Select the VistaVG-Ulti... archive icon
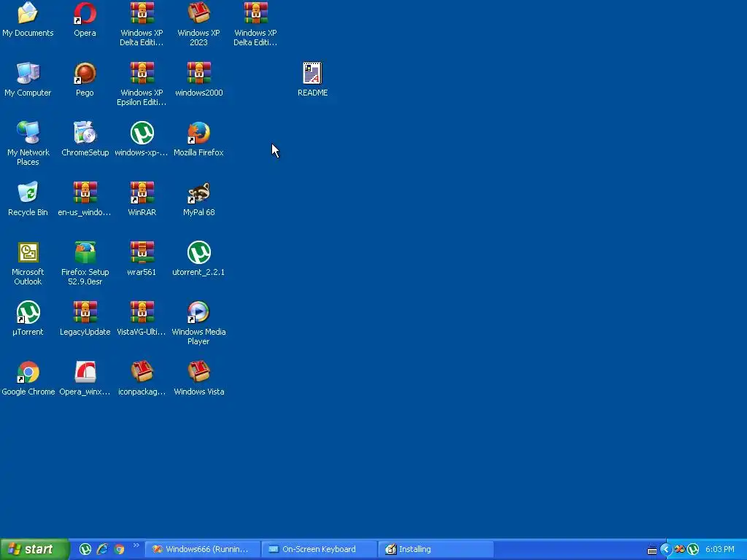This screenshot has height=560, width=747. point(142,318)
